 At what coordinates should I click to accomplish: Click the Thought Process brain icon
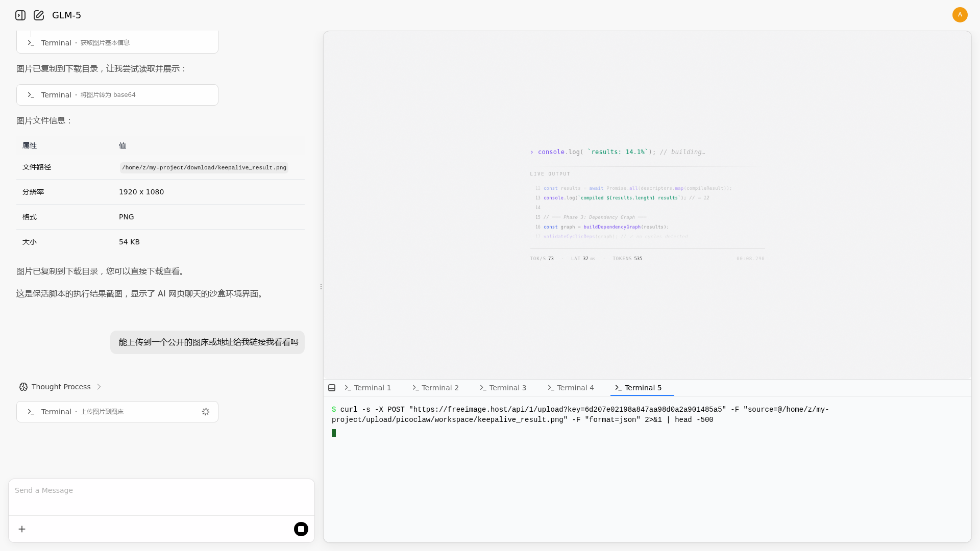click(x=23, y=387)
